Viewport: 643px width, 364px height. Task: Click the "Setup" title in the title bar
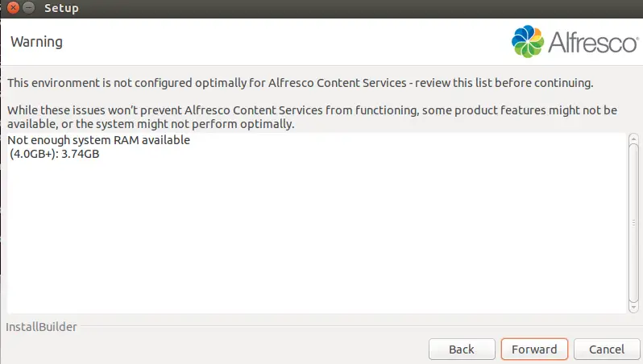[61, 8]
